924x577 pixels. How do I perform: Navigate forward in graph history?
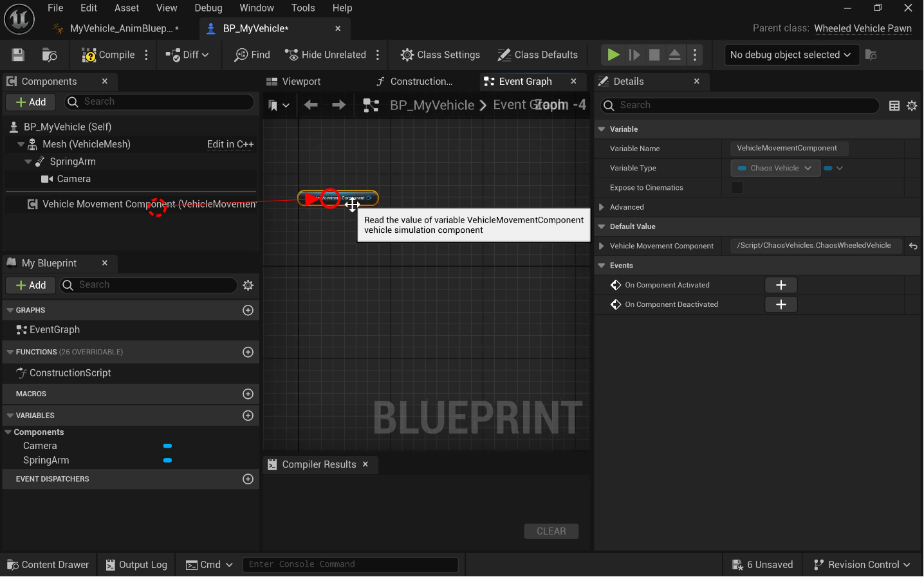coord(338,105)
